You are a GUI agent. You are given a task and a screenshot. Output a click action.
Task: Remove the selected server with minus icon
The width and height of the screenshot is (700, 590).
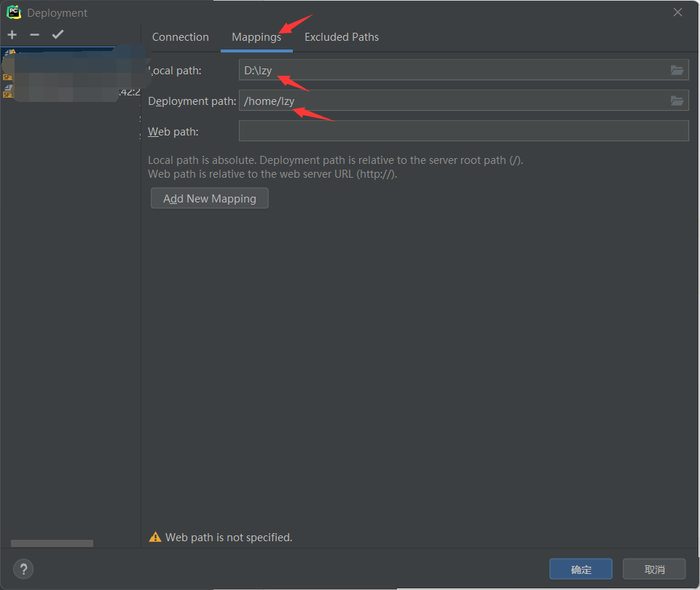34,35
